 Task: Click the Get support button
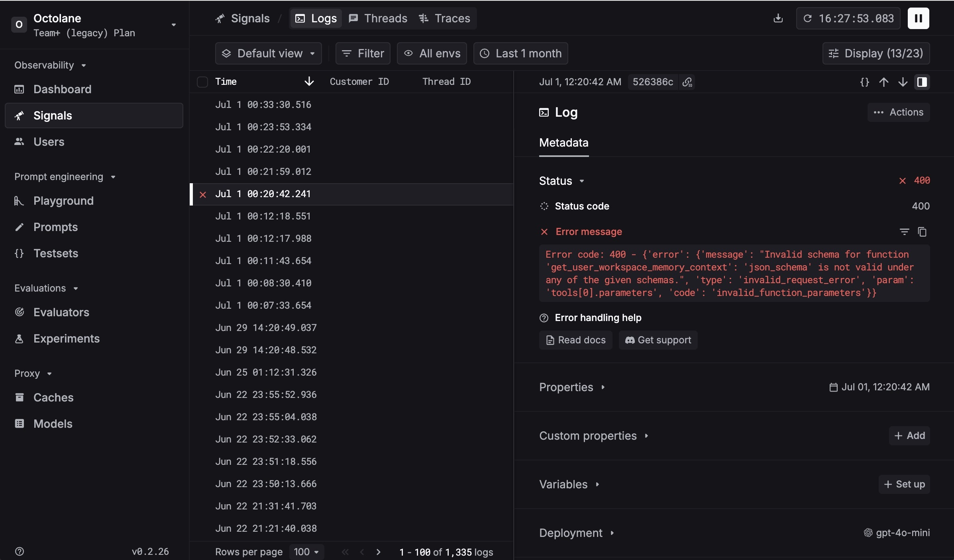(x=658, y=340)
